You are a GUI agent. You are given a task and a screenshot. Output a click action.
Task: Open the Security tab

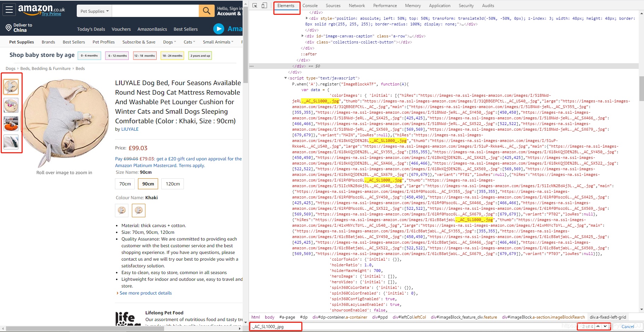tap(466, 6)
